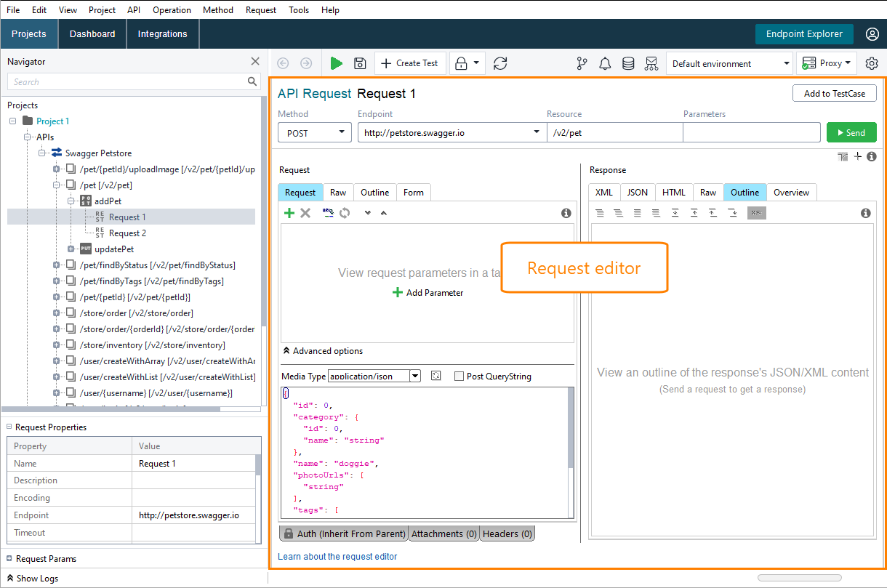Collapse the Project 1 tree node

coord(12,121)
